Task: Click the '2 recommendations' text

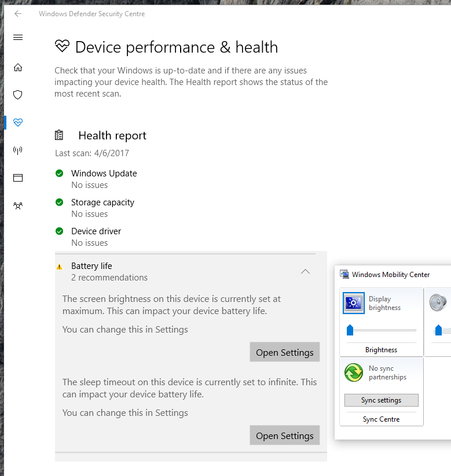Action: (109, 278)
